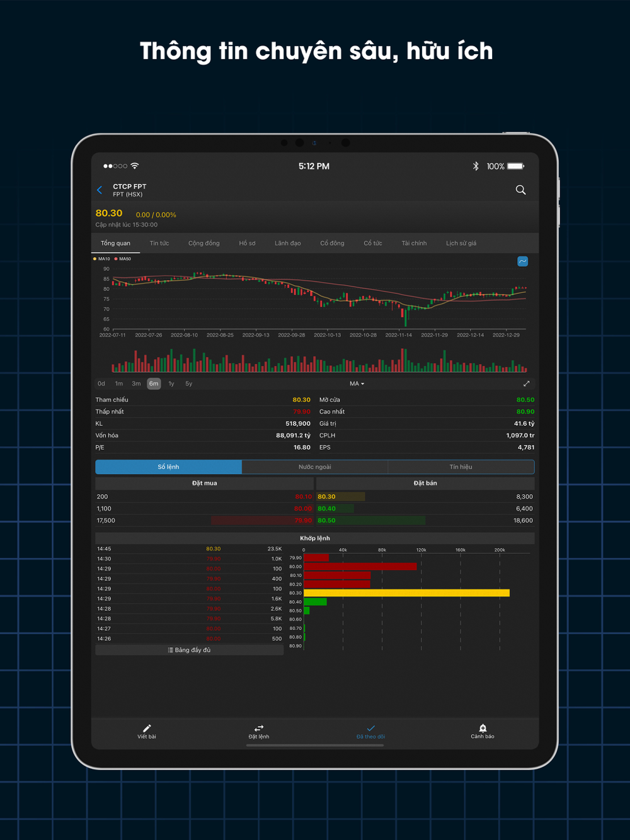Tap the yellow 80.30 volume bar
Screen dimensions: 630x840
tap(406, 593)
